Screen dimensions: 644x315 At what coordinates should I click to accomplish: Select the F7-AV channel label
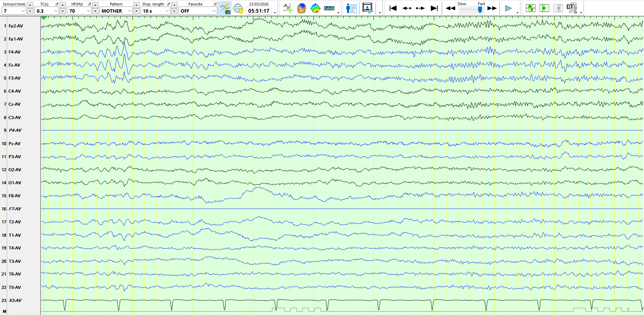(x=15, y=209)
